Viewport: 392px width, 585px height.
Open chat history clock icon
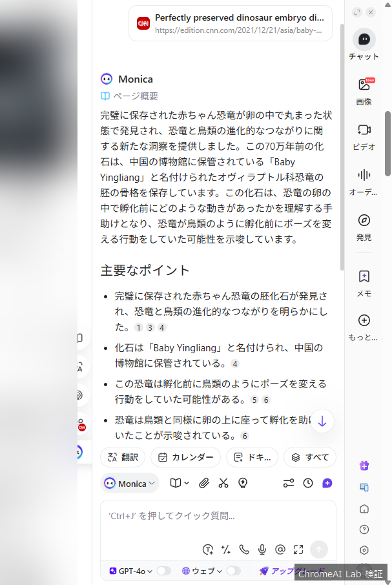308,483
